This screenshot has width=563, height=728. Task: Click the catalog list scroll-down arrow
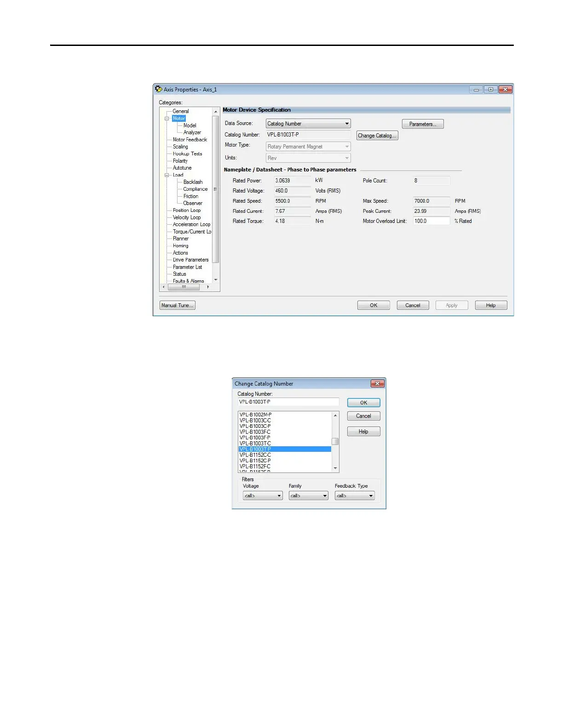click(x=335, y=468)
